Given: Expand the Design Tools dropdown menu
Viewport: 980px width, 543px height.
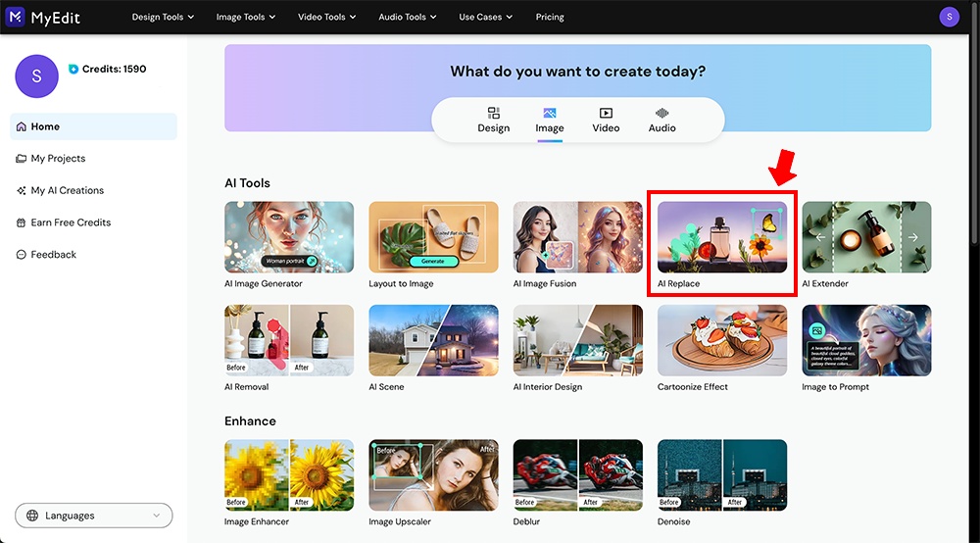Looking at the screenshot, I should 163,17.
